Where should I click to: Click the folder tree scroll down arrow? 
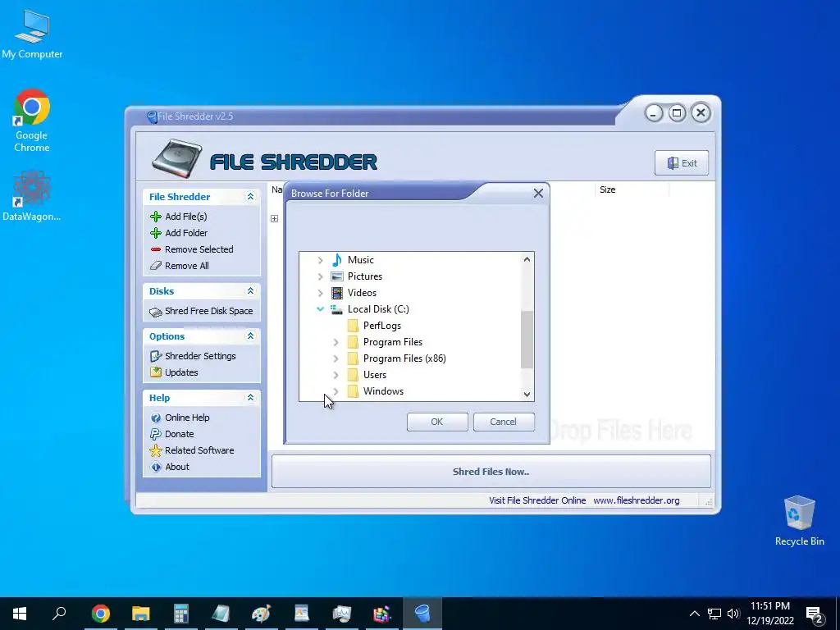coord(527,395)
